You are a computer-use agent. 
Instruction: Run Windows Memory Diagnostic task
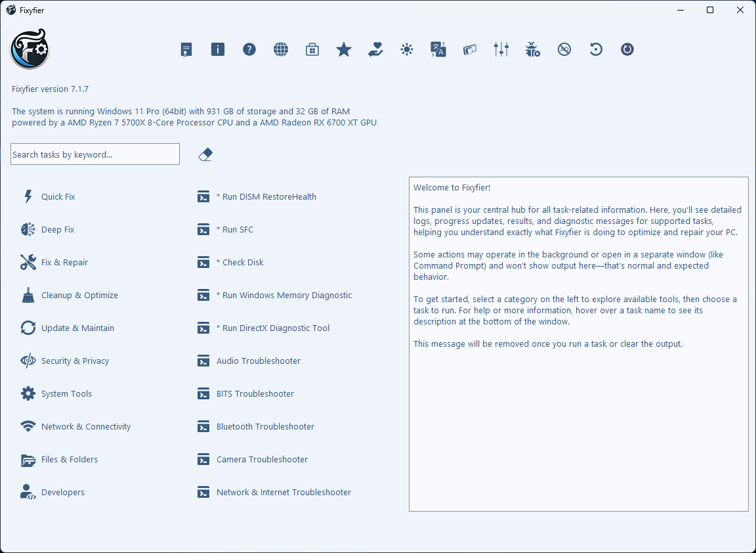click(283, 295)
